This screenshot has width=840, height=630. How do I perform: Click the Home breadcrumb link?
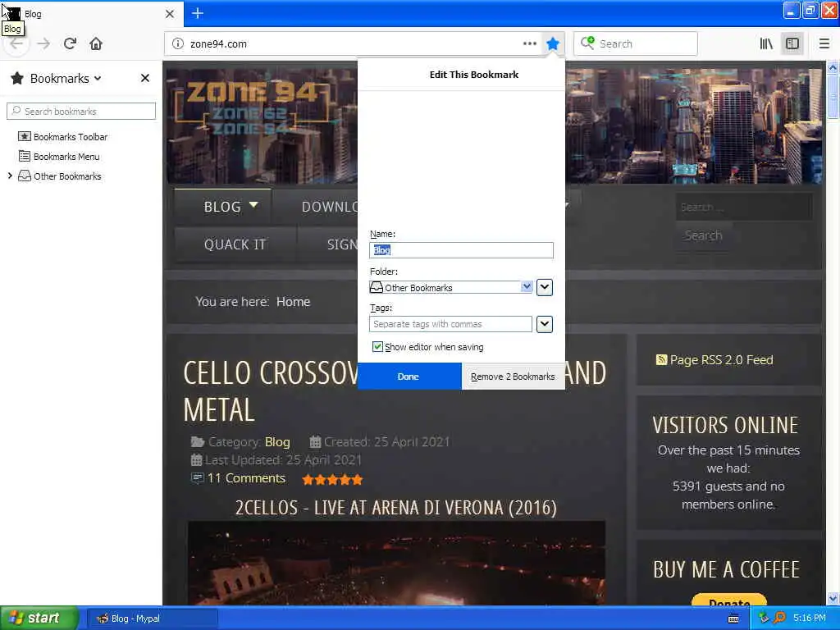tap(293, 302)
